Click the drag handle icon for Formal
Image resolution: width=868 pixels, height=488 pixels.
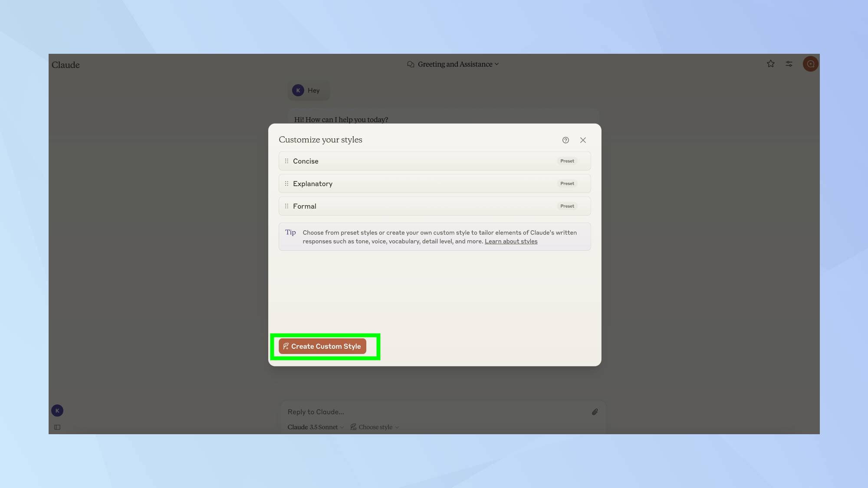[x=286, y=206]
